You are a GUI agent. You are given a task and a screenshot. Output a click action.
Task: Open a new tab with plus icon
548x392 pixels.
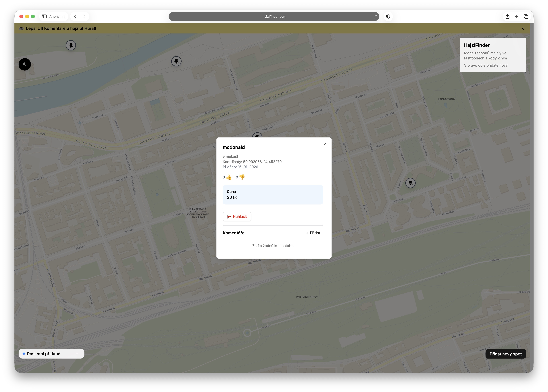coord(516,16)
